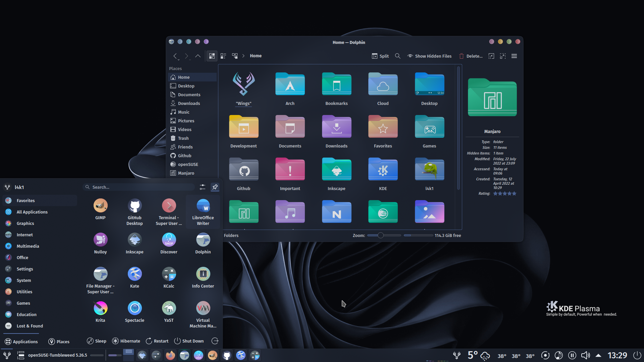Open Info Center
Screen dimensions: 644x362
(203, 278)
